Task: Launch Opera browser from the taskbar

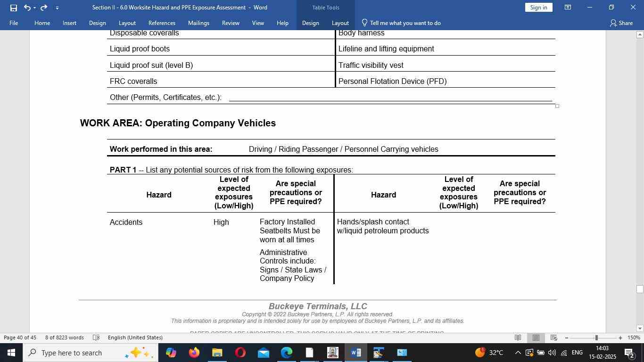Action: (240, 353)
